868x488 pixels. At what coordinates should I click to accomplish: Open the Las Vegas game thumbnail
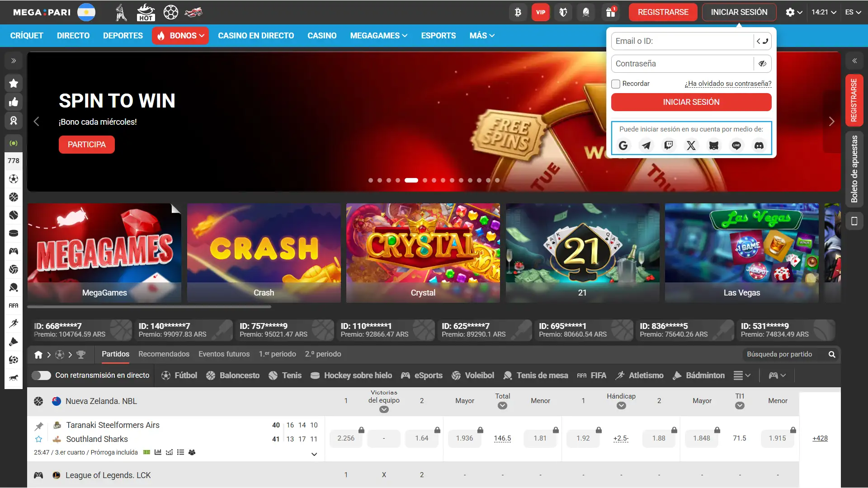point(742,253)
